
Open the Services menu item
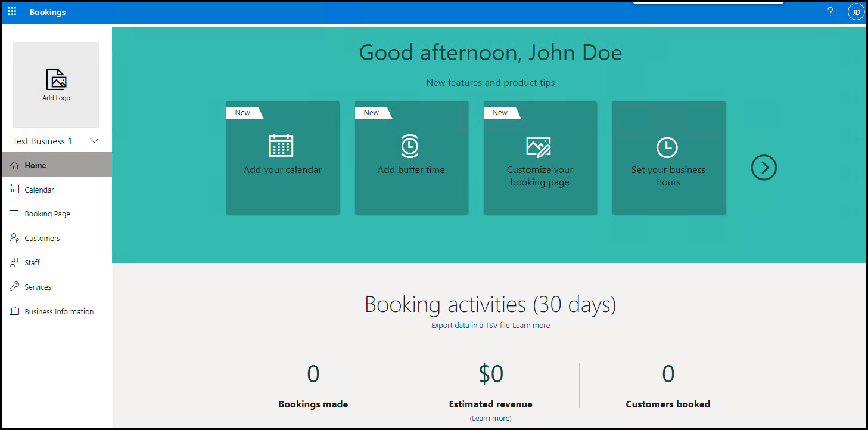(x=57, y=287)
